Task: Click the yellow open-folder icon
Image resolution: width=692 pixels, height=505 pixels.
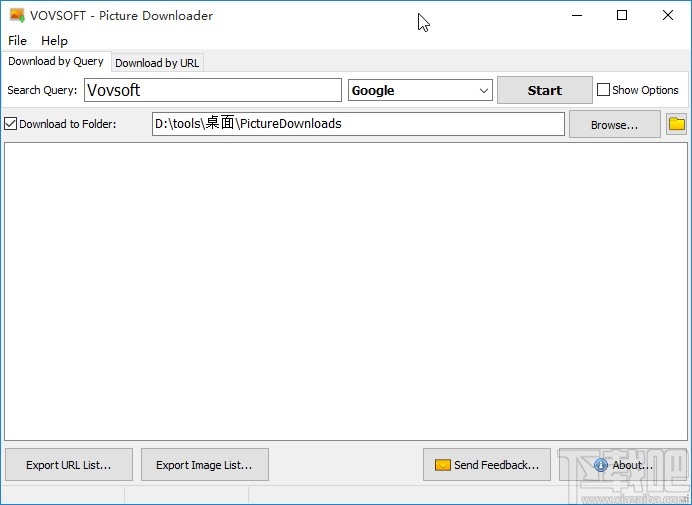Action: [x=677, y=124]
